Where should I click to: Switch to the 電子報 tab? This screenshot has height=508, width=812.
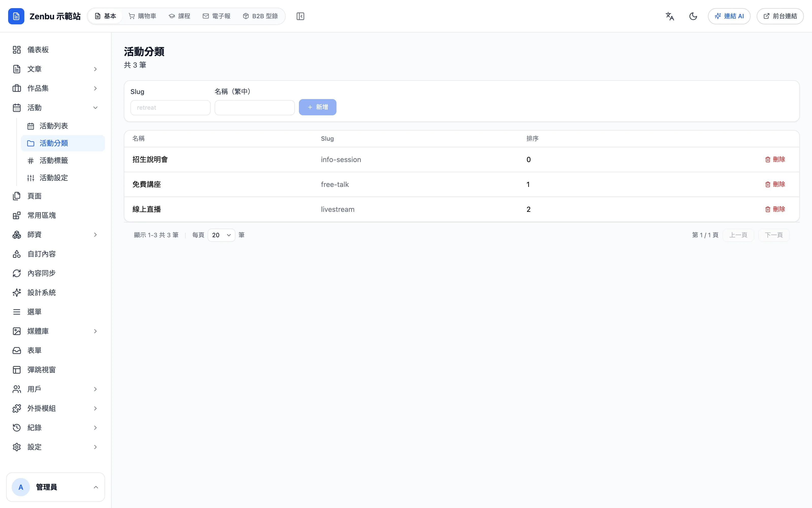216,16
